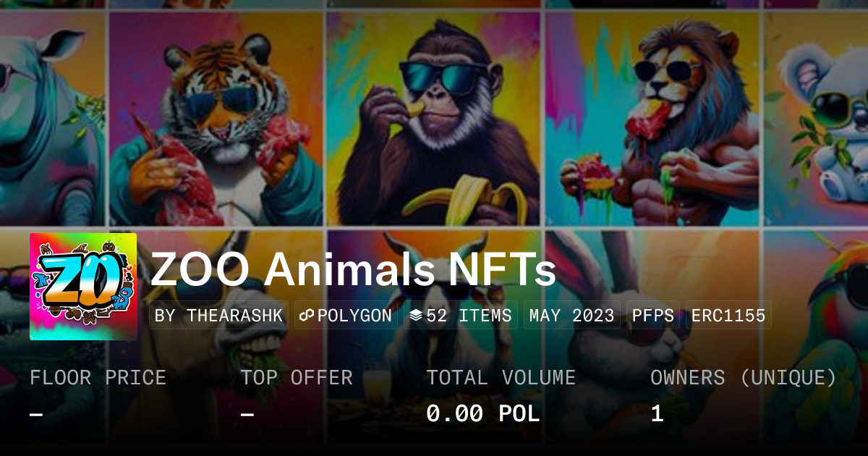The image size is (868, 456).
Task: Click the stacked layers items icon
Action: pyautogui.click(x=416, y=316)
